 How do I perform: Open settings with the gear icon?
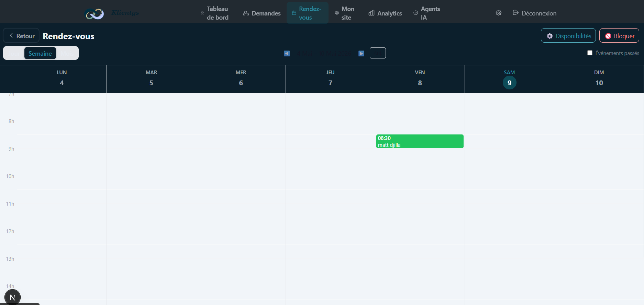click(499, 13)
